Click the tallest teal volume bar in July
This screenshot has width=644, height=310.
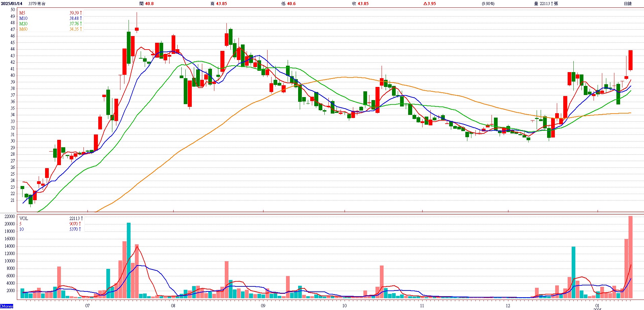tap(129, 260)
